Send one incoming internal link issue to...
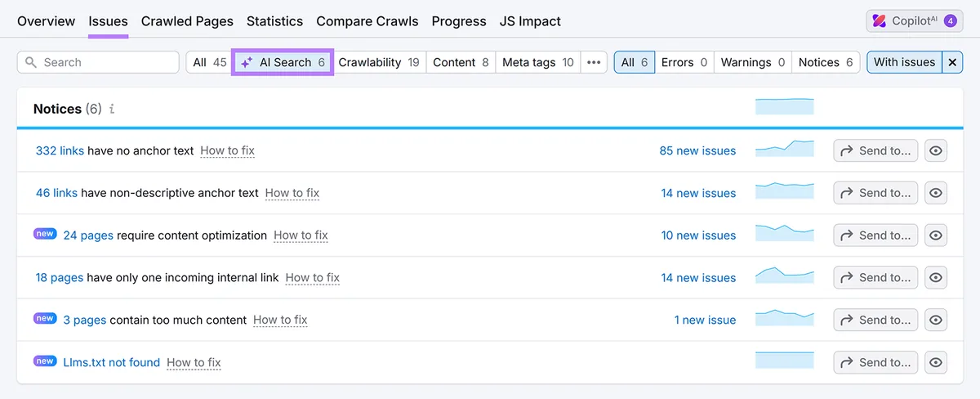The height and width of the screenshot is (399, 980). point(875,278)
